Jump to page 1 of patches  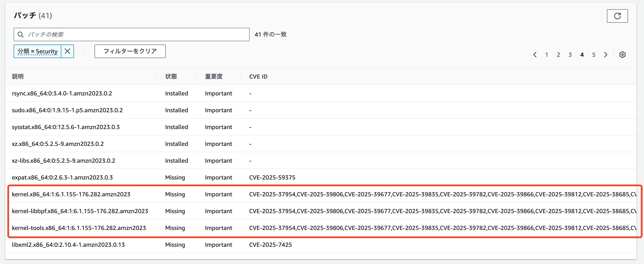pos(546,55)
